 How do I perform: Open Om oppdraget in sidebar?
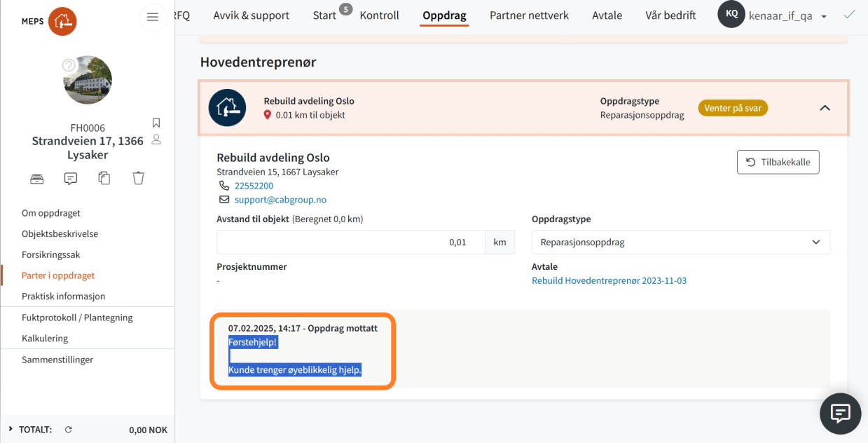51,213
